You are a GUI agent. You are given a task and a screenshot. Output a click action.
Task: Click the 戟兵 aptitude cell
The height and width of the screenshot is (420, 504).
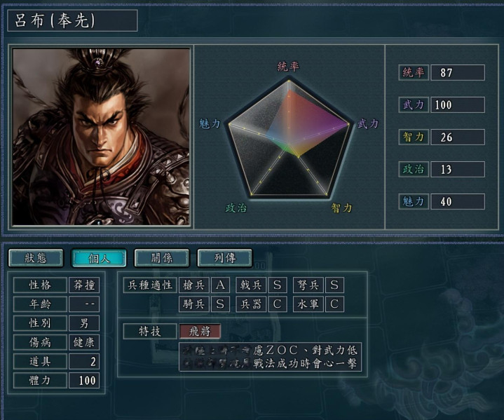251,285
